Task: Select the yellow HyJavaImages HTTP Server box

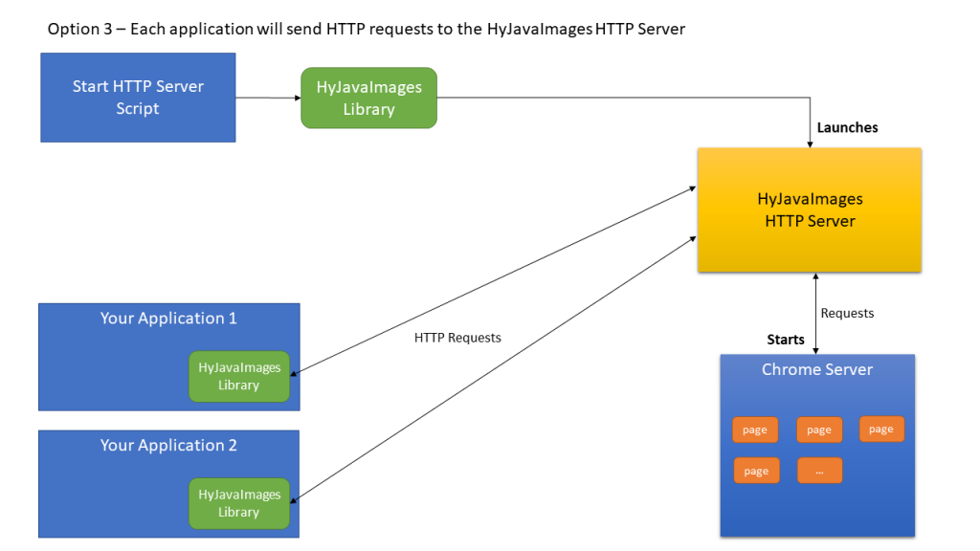Action: click(810, 209)
